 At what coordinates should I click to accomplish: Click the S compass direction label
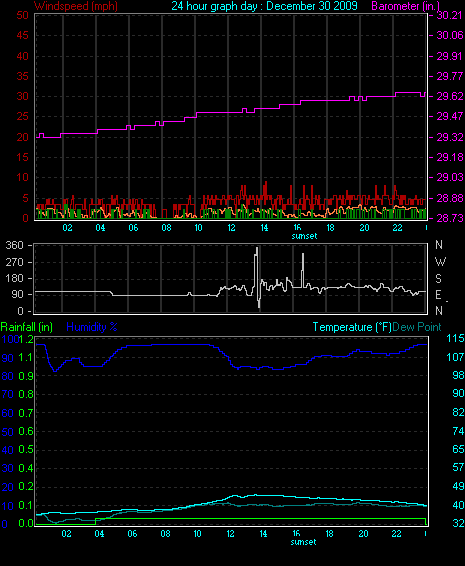[438, 278]
